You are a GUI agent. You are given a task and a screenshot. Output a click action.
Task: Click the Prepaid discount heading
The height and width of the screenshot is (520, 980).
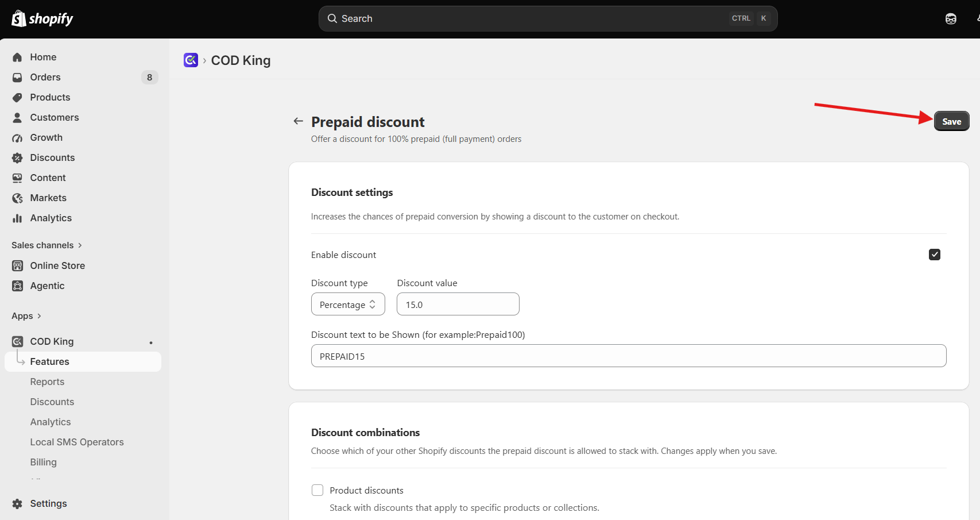(x=368, y=122)
